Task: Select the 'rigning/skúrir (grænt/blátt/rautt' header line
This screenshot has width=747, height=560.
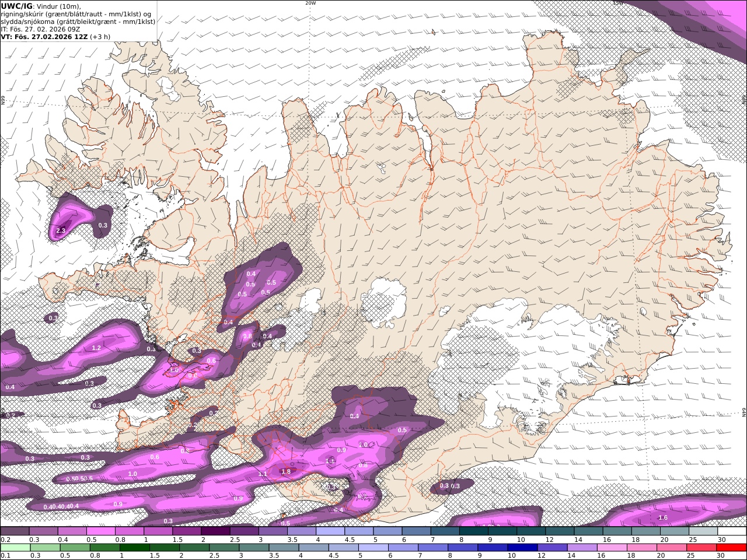Action: (76, 14)
